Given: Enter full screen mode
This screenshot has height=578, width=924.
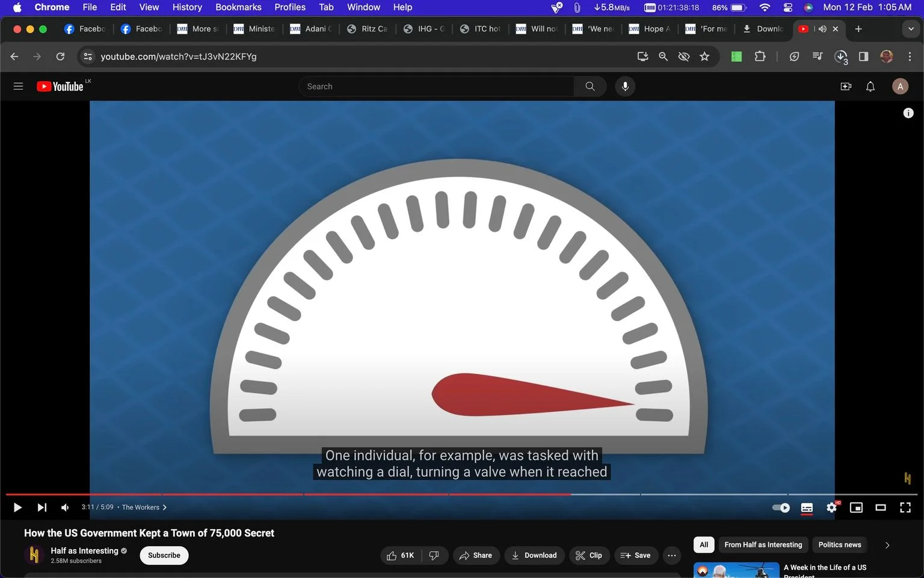Looking at the screenshot, I should tap(905, 508).
